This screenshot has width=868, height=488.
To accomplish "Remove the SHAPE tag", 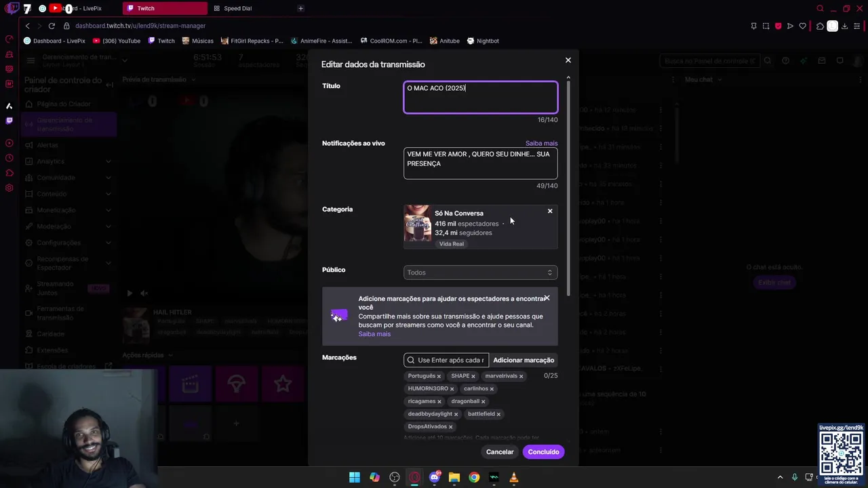I will (x=473, y=376).
